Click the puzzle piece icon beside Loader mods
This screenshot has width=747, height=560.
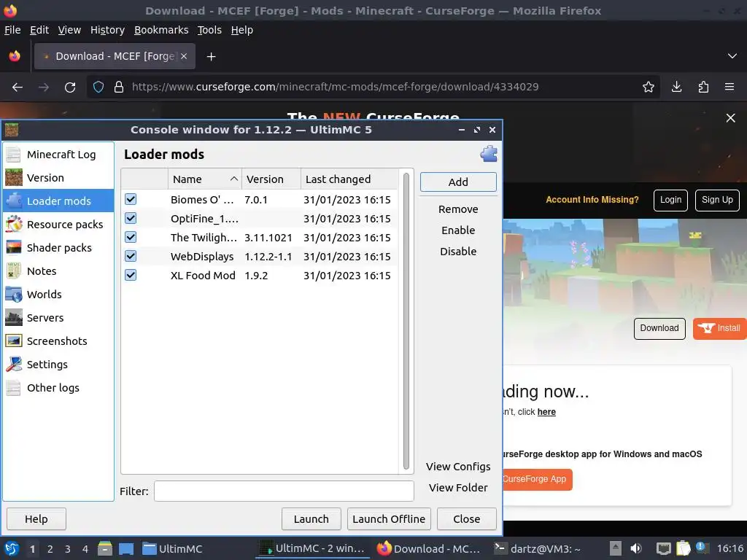coord(489,154)
